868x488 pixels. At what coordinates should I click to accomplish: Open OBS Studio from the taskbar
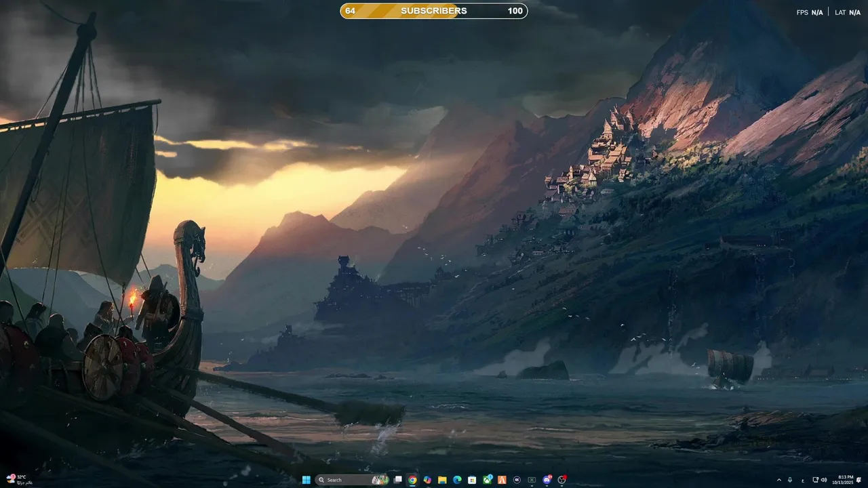(x=562, y=480)
